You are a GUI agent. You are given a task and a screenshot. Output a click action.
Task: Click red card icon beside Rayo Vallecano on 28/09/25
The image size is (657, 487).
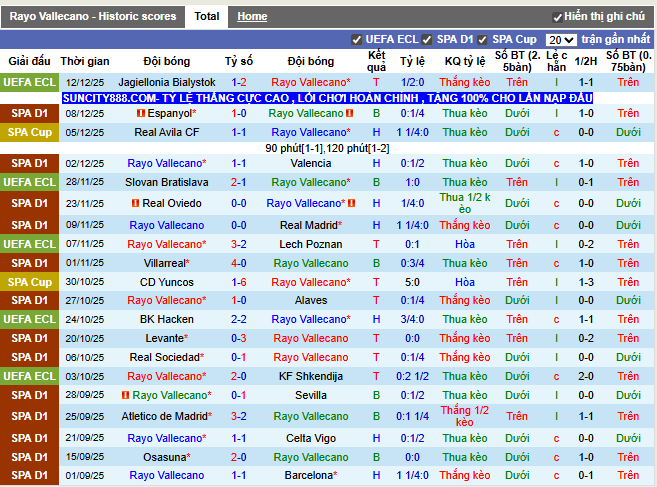click(x=125, y=395)
